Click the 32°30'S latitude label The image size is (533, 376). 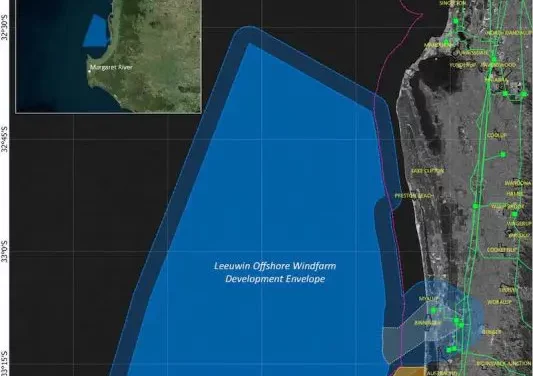point(4,28)
